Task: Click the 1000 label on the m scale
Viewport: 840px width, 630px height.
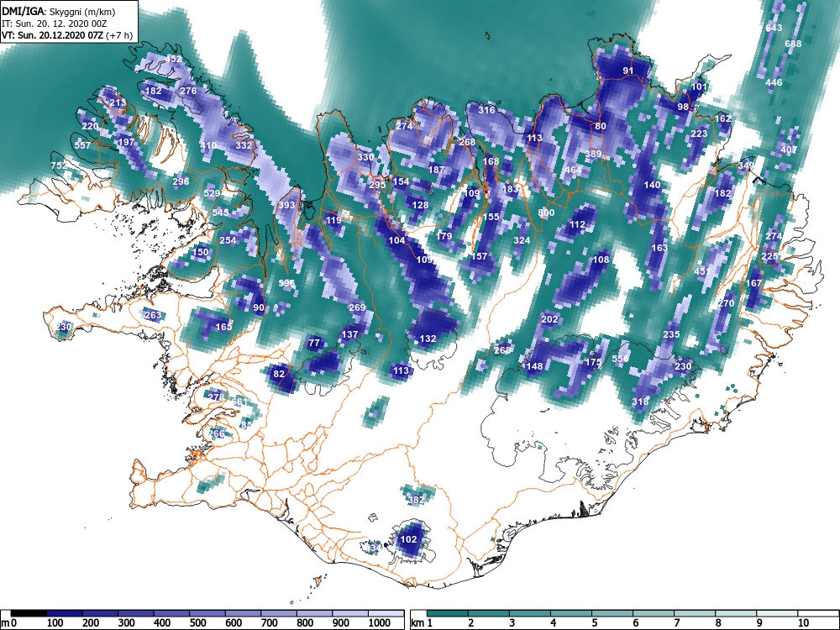Action: 380,623
